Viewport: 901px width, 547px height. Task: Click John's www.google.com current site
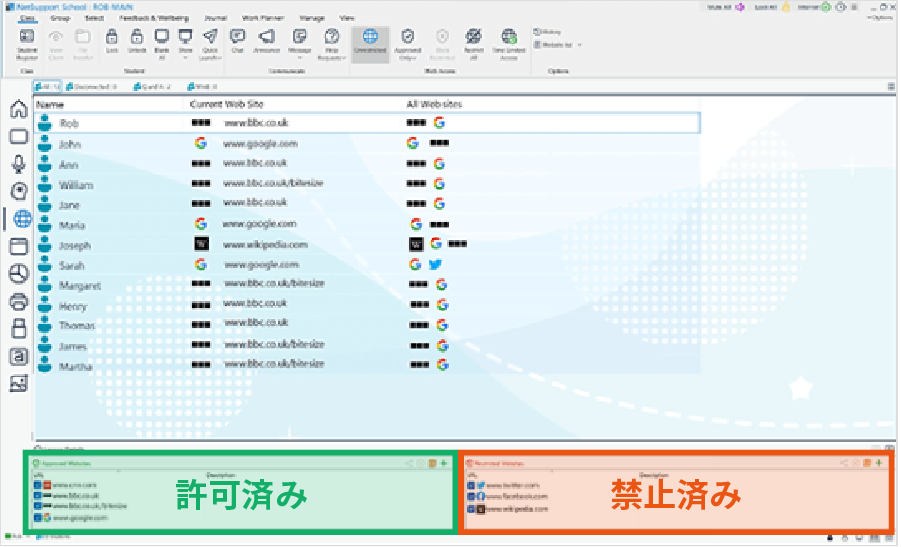click(260, 144)
